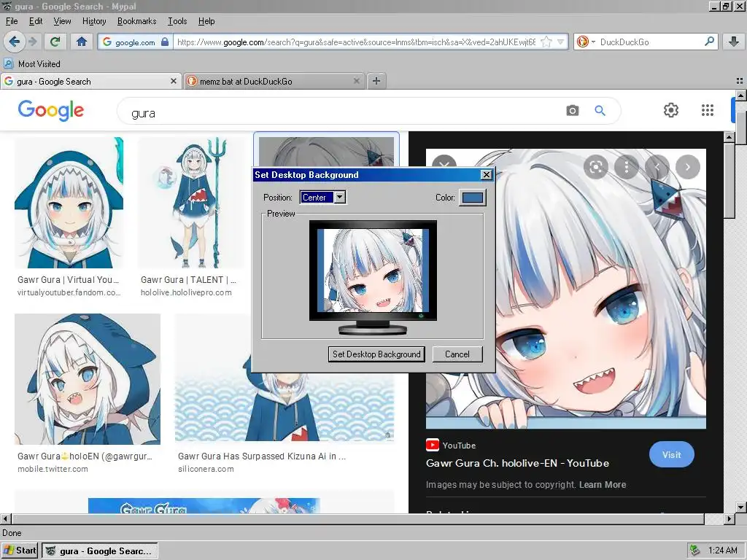Open the Gawr Gura holoEN twitter thumbnail
Image resolution: width=747 pixels, height=560 pixels.
pos(88,378)
